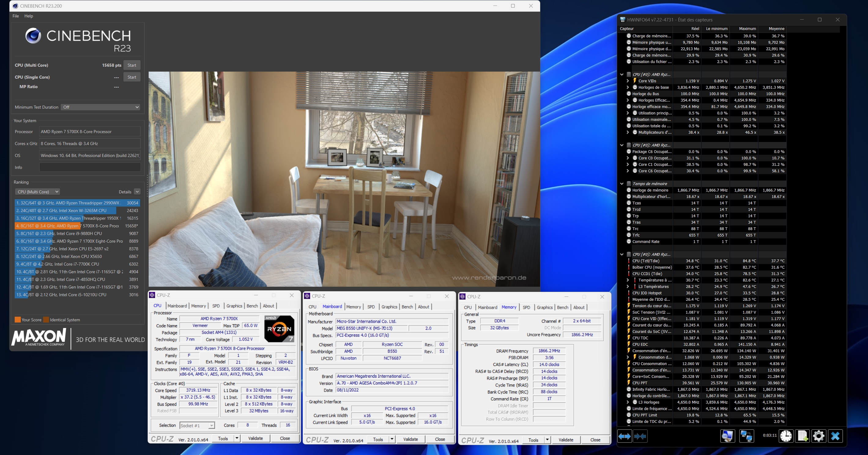Click HWiNFO expand columns arrows icon

click(x=624, y=436)
